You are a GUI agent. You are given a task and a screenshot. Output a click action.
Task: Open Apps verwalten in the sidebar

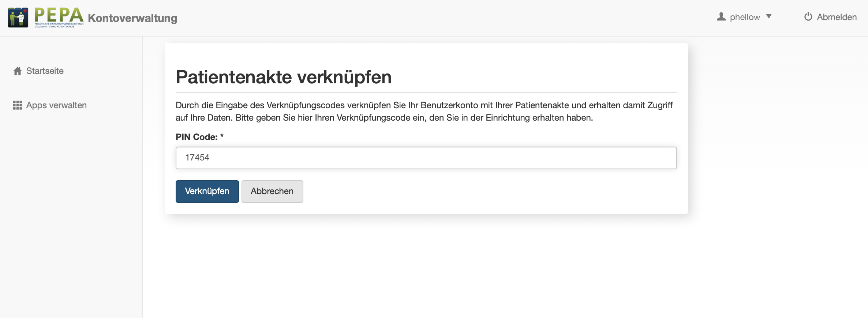click(56, 105)
